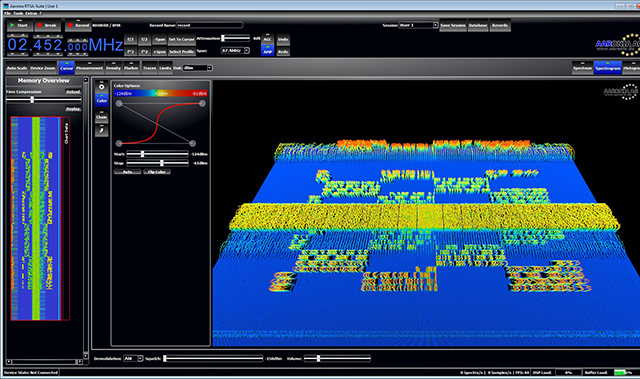The width and height of the screenshot is (640, 379).
Task: Toggle the AGC button
Action: (267, 39)
